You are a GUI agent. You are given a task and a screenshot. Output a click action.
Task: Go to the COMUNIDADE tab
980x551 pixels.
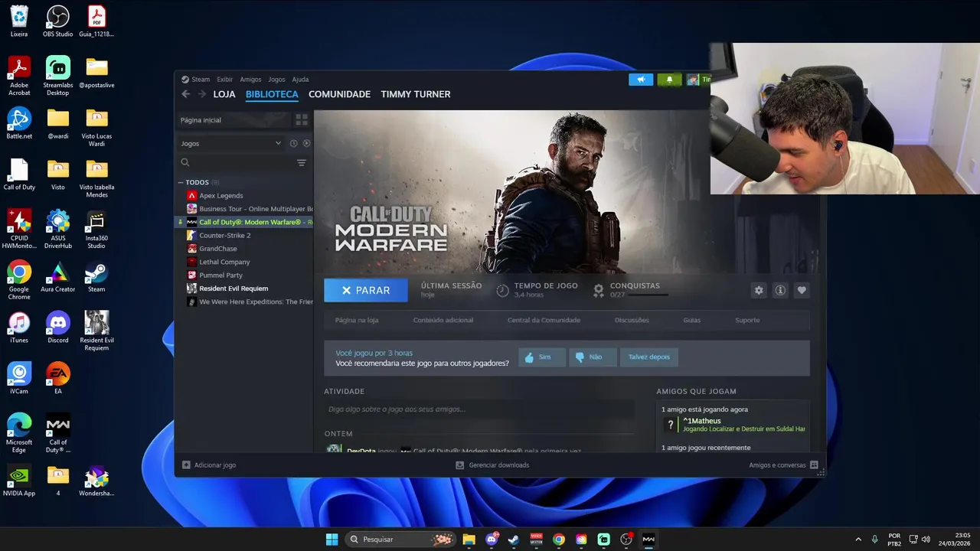pos(339,94)
